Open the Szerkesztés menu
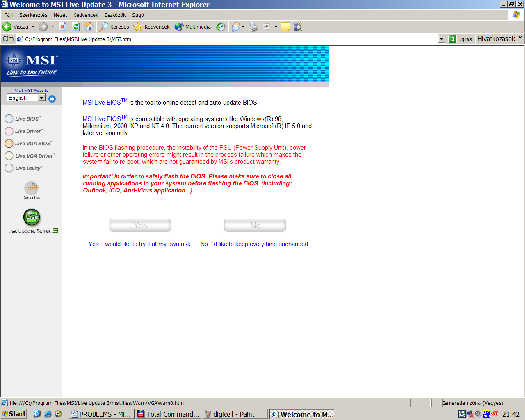The image size is (525, 420). pyautogui.click(x=33, y=15)
